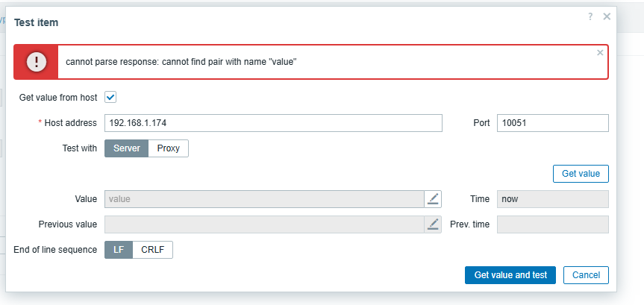The image size is (644, 305).
Task: Open the Value field edit pencil icon
Action: tap(434, 199)
